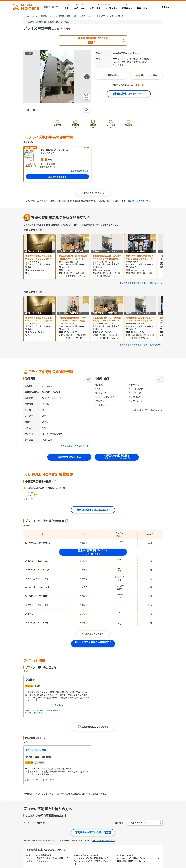Open the ニッパンハウス有限会社 company card
Image resolution: width=186 pixels, height=868 pixels.
coord(140,257)
